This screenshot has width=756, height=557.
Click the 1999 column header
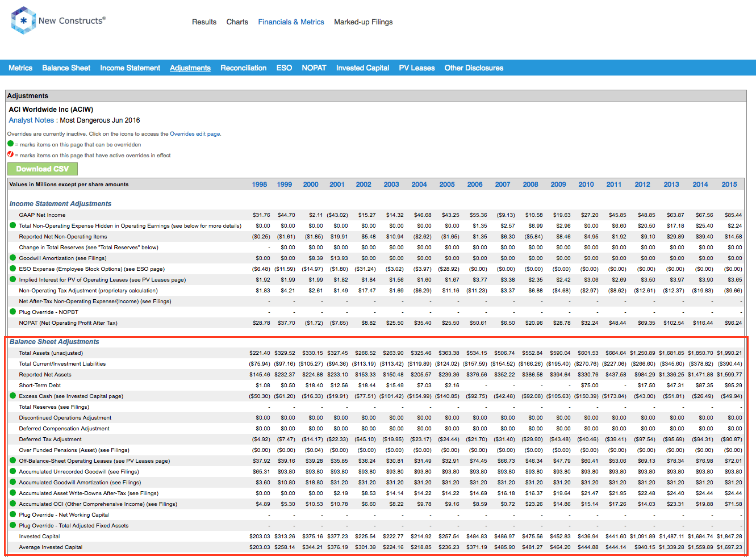285,185
